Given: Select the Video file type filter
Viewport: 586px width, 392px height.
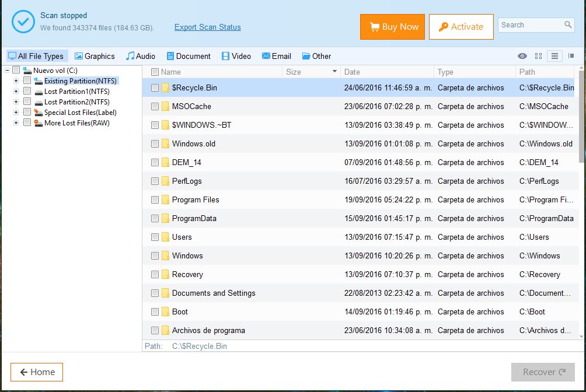Looking at the screenshot, I should click(x=236, y=56).
